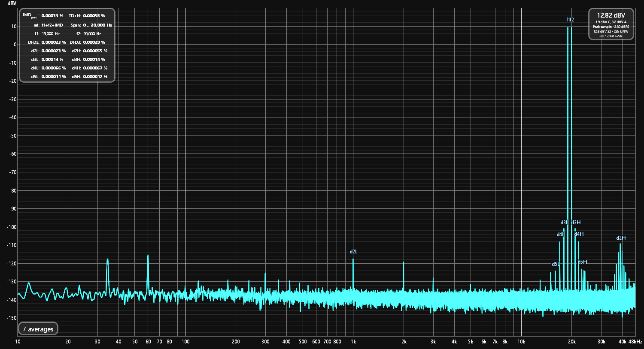Image resolution: width=644 pixels, height=349 pixels.
Task: Click the Span 0 .. 20,000 Hz value
Action: [x=97, y=25]
